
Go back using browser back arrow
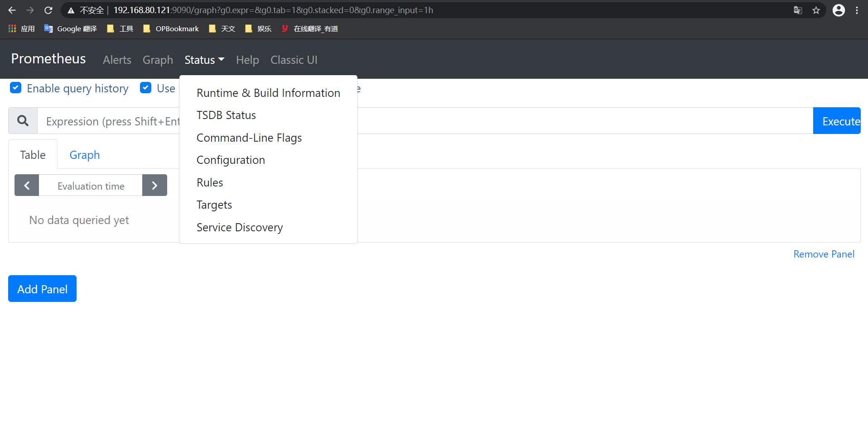click(x=12, y=10)
